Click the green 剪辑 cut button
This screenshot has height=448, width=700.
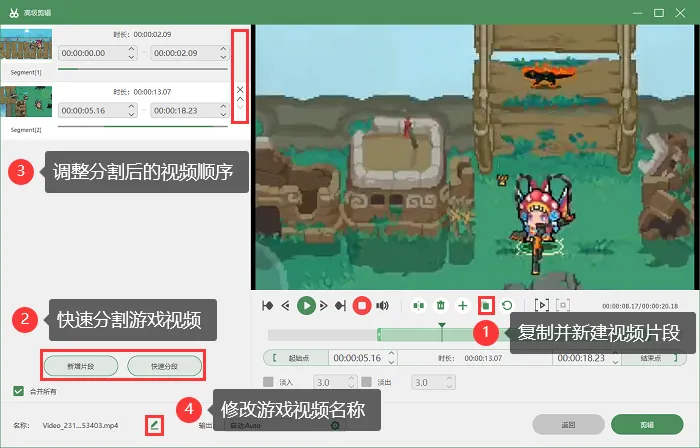click(647, 425)
